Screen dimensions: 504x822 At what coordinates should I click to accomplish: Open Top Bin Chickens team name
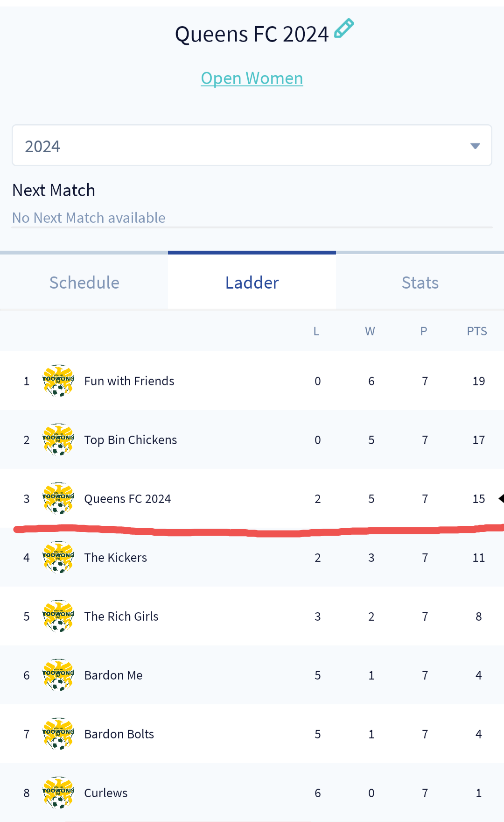131,440
